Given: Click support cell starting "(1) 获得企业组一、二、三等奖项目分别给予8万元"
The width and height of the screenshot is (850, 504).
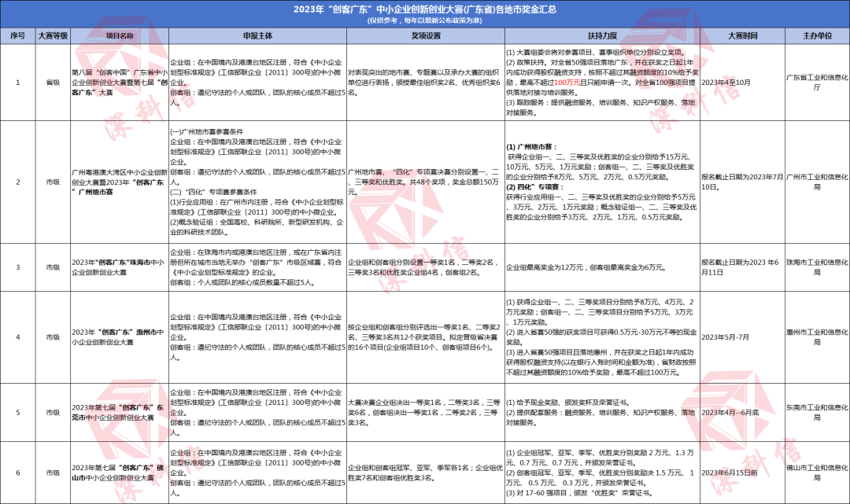Looking at the screenshot, I should coord(602,337).
